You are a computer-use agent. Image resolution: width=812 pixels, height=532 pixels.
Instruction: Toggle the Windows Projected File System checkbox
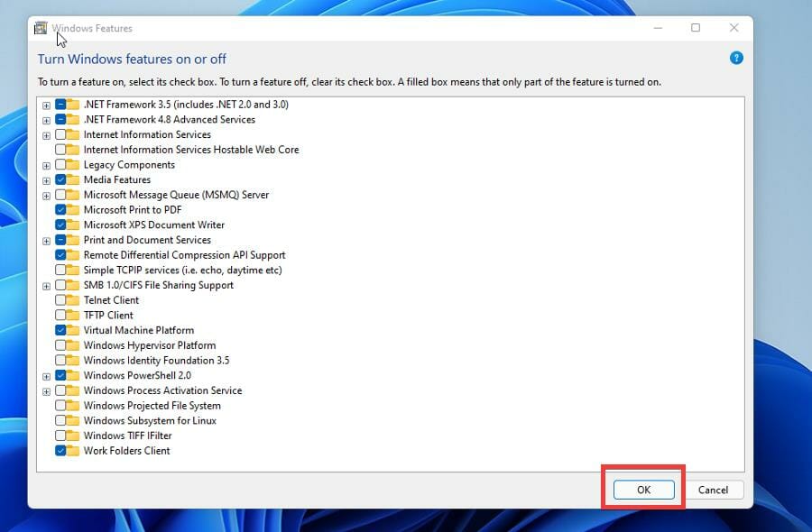point(60,405)
